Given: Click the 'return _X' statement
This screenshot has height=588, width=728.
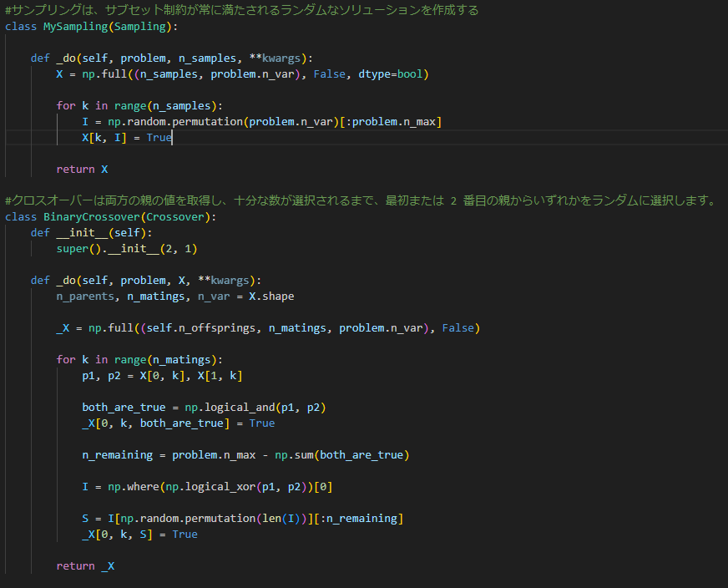Looking at the screenshot, I should pyautogui.click(x=85, y=565).
